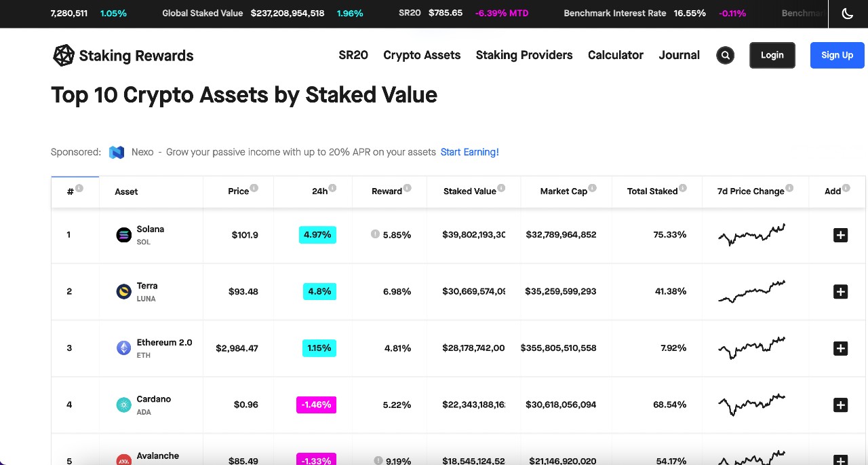Sort the table by Total Staked header

(x=652, y=191)
